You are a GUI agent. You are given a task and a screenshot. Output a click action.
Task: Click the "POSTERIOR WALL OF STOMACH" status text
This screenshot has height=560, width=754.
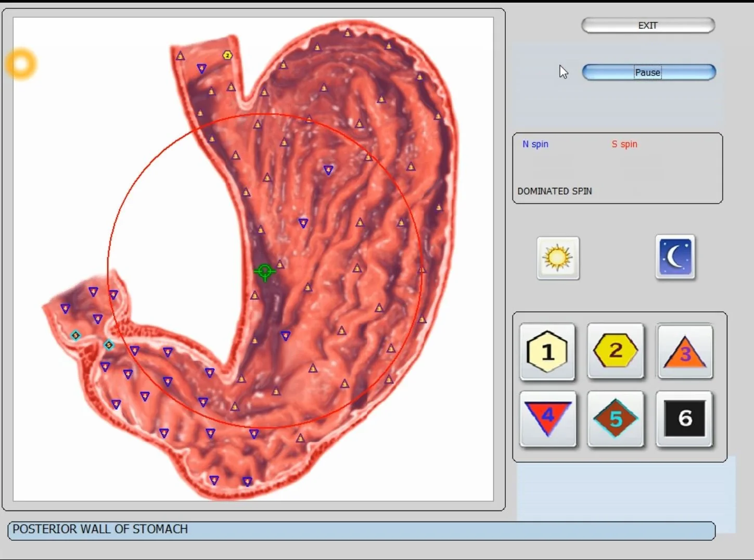pos(100,529)
